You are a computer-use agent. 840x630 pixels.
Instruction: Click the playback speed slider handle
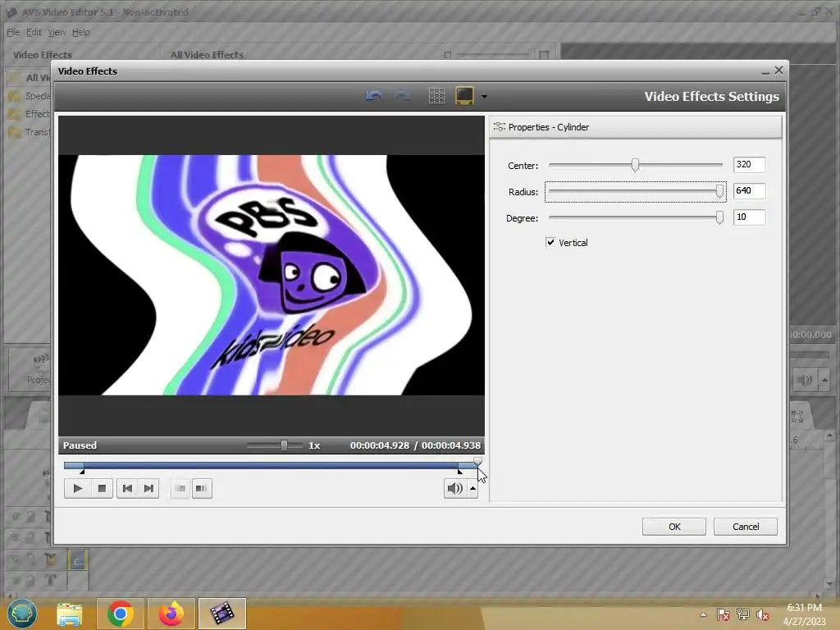(284, 445)
